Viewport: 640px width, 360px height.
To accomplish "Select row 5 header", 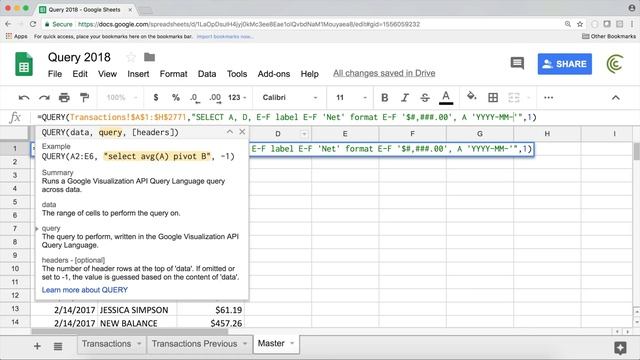I will pos(15,202).
